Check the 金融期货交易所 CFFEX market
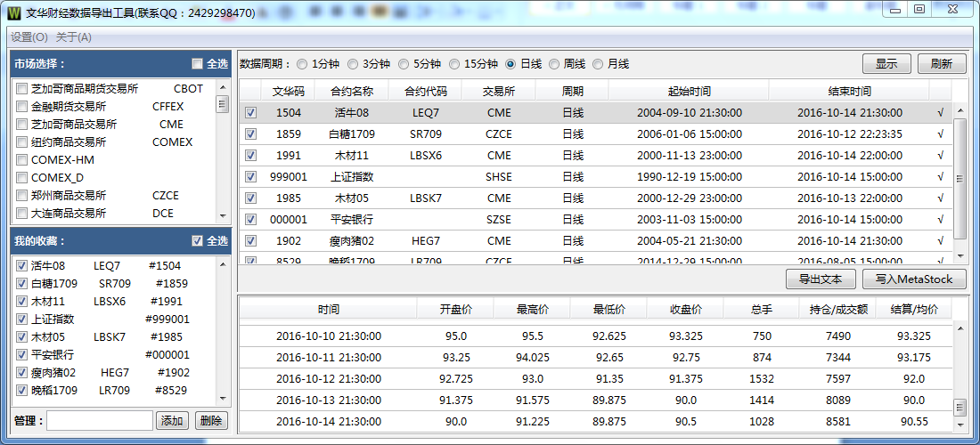980x445 pixels. tap(22, 107)
